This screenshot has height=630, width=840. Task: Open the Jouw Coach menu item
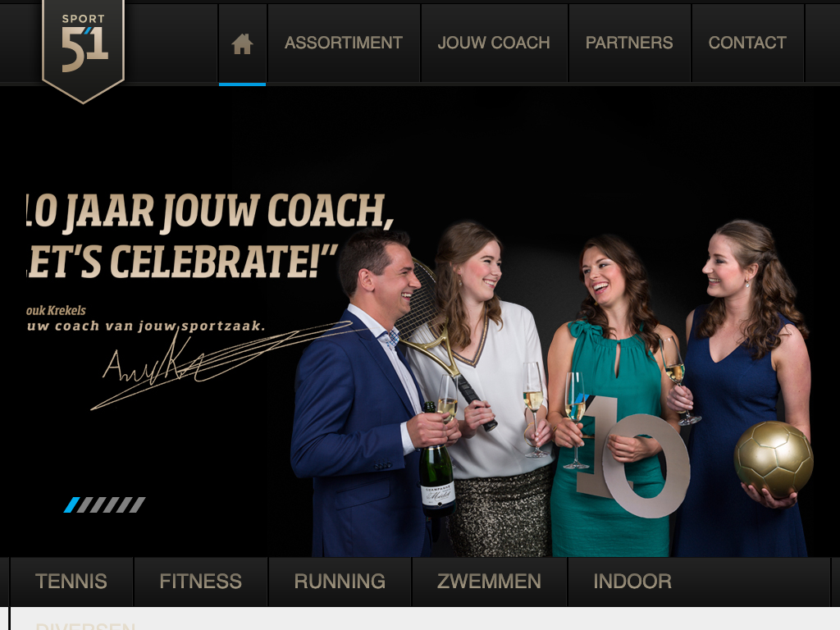pos(494,43)
